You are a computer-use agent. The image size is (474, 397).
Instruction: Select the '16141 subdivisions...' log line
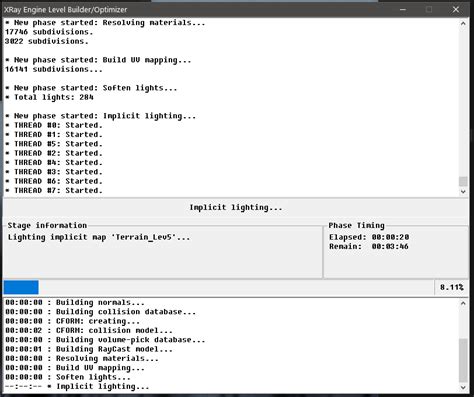[x=54, y=69]
